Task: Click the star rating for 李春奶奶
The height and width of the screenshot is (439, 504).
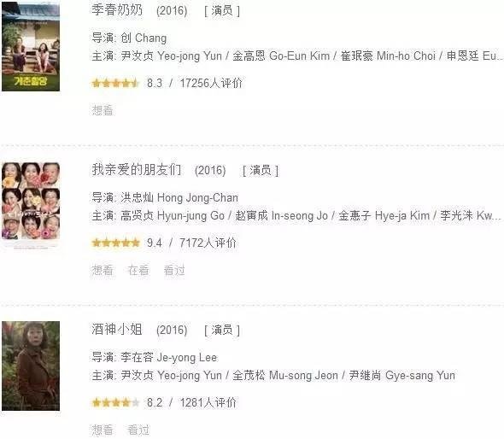Action: [115, 83]
